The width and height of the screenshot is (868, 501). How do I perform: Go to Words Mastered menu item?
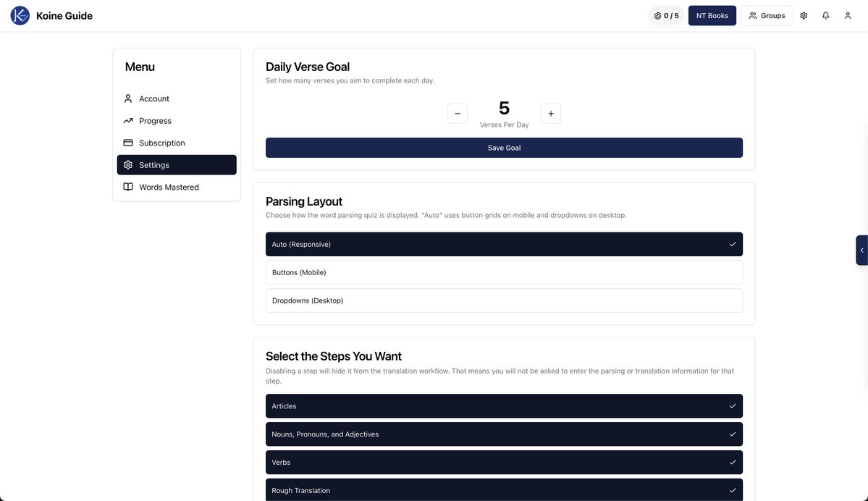tap(177, 187)
